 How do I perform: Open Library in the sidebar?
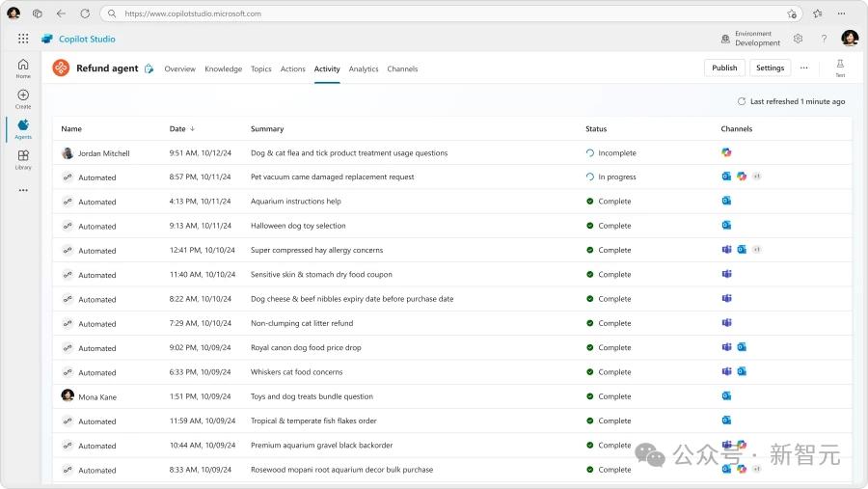pyautogui.click(x=23, y=159)
